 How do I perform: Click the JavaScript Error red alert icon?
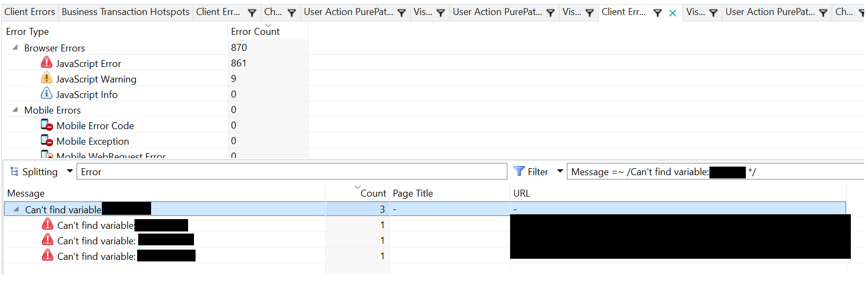click(47, 63)
